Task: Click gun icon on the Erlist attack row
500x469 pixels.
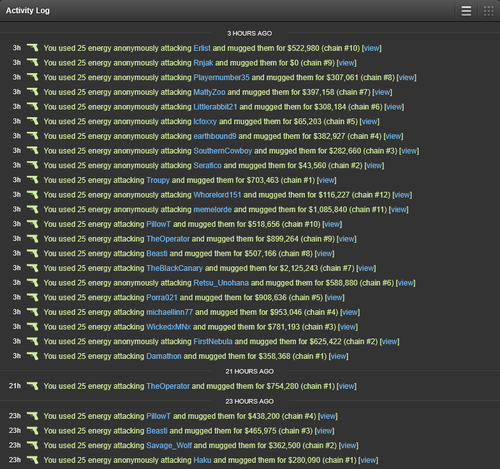Action: pos(33,48)
